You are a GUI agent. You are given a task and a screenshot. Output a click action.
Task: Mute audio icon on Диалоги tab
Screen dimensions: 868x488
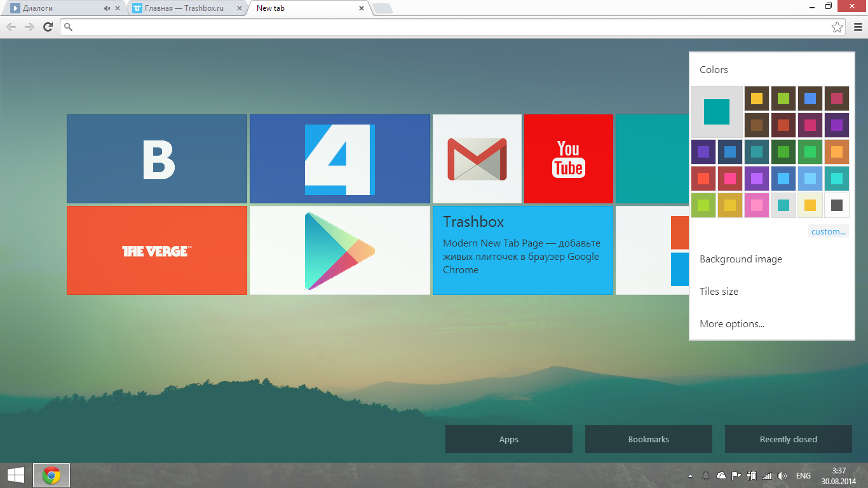pyautogui.click(x=107, y=8)
